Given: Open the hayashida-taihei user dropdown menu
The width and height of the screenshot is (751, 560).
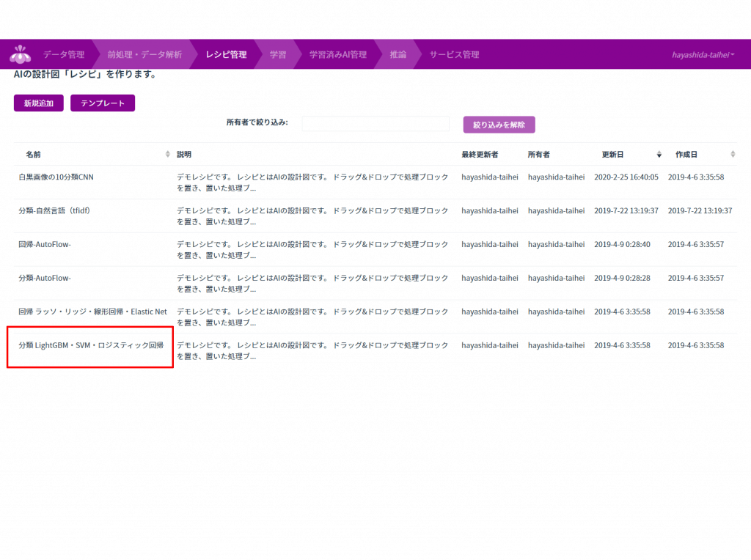Looking at the screenshot, I should coord(703,55).
